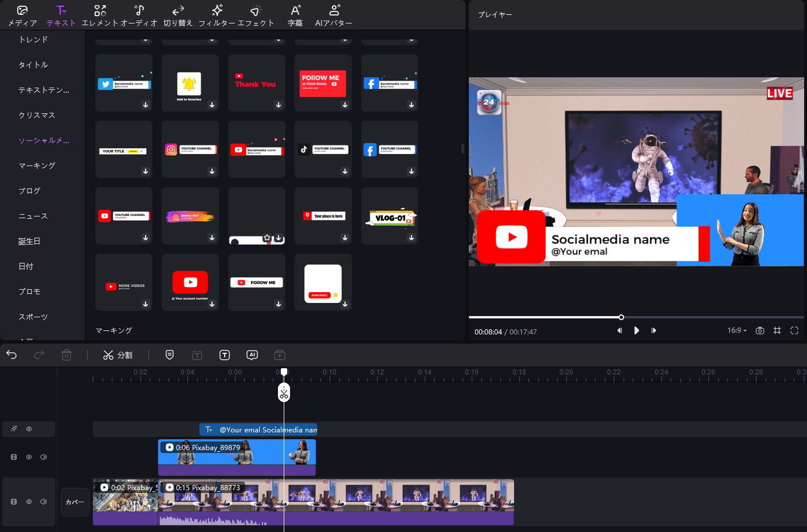The height and width of the screenshot is (532, 807).
Task: Choose the red Follow Me template
Action: (323, 83)
